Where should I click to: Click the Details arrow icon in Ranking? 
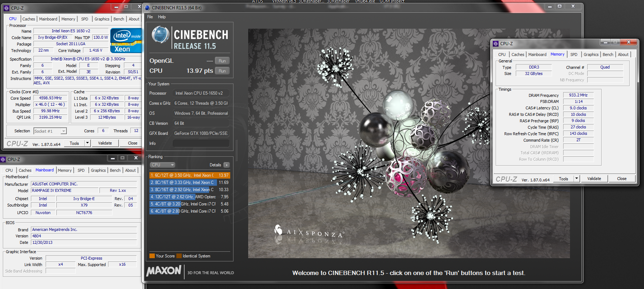226,165
